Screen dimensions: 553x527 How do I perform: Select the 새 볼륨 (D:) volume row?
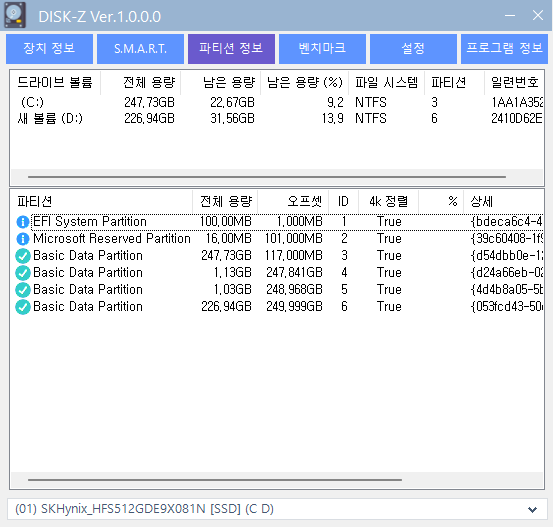277,119
